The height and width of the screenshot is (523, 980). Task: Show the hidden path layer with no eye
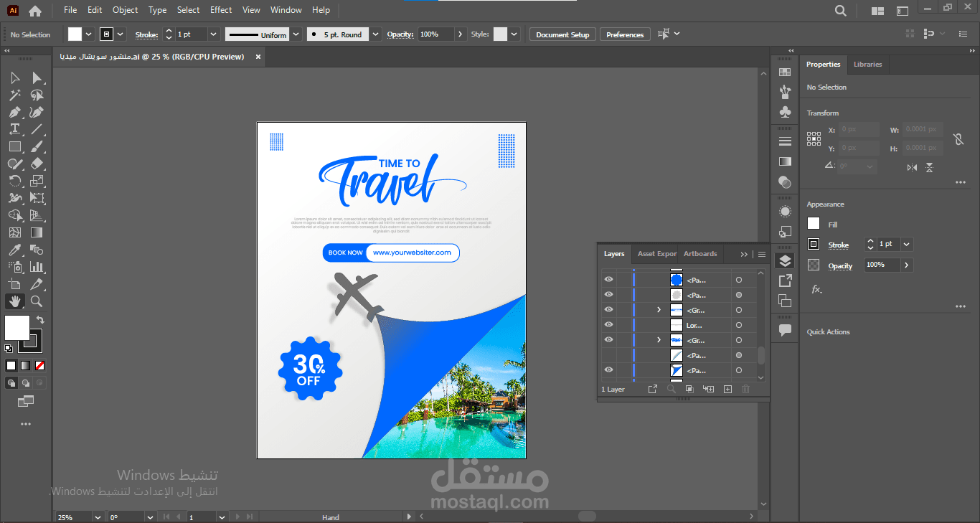[608, 355]
